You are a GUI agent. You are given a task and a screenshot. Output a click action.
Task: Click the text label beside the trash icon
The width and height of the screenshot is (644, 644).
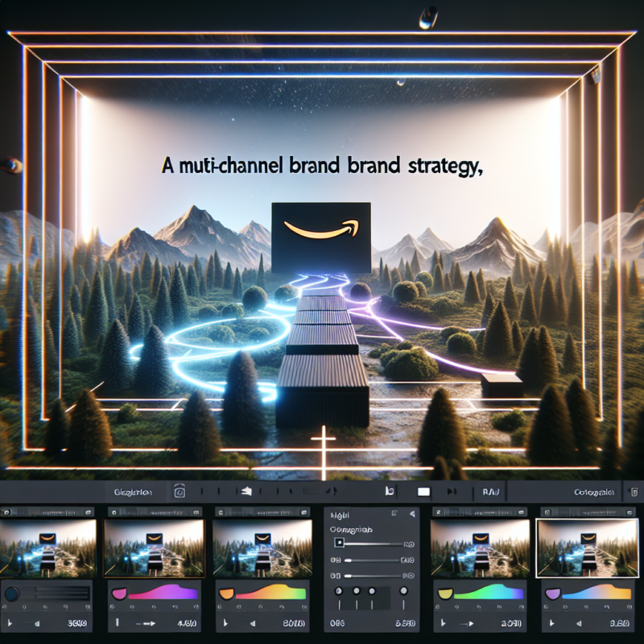pos(594,492)
